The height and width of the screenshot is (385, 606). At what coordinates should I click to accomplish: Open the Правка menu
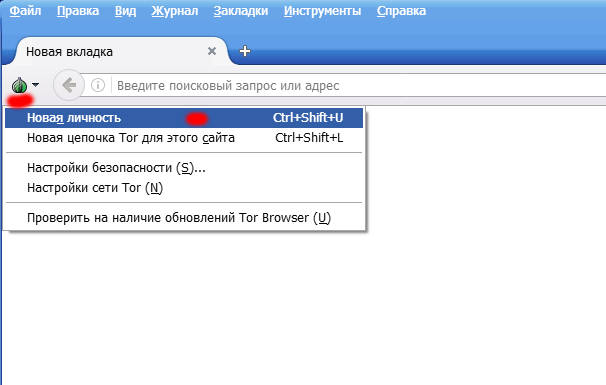point(78,11)
